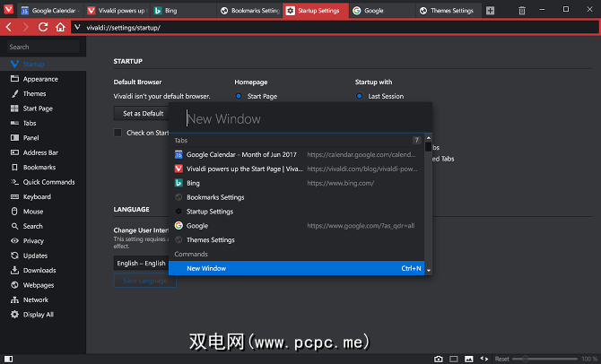The height and width of the screenshot is (364, 601).
Task: Adjust the page zoom slider in status bar
Action: 544,359
